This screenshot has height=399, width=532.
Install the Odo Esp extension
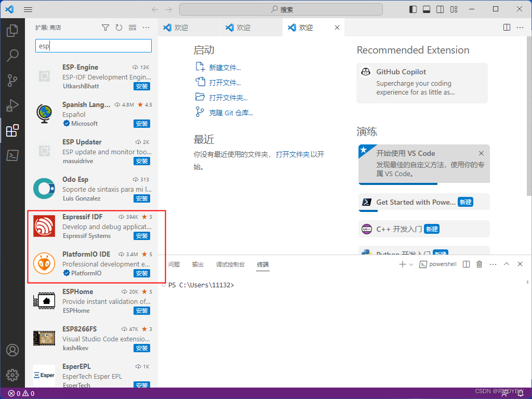tap(142, 198)
